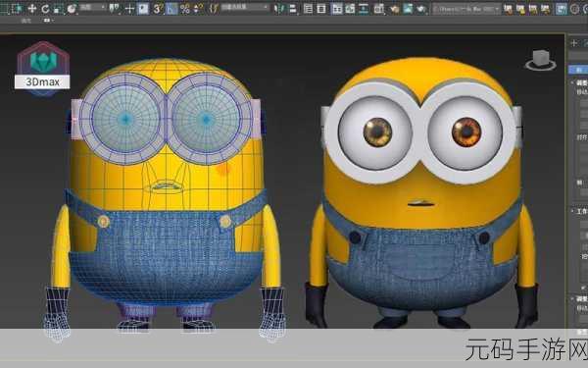Select the Scale tool in the main toolbar
This screenshot has height=368, width=588.
click(58, 9)
